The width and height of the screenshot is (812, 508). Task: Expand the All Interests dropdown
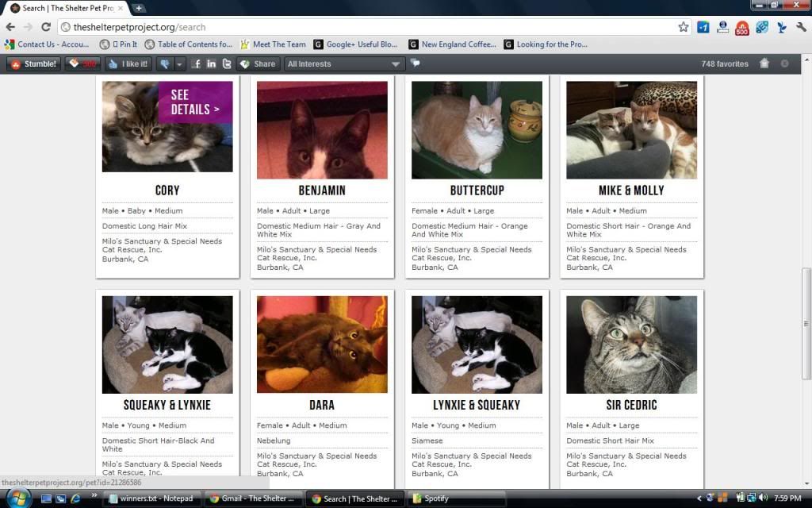point(345,63)
